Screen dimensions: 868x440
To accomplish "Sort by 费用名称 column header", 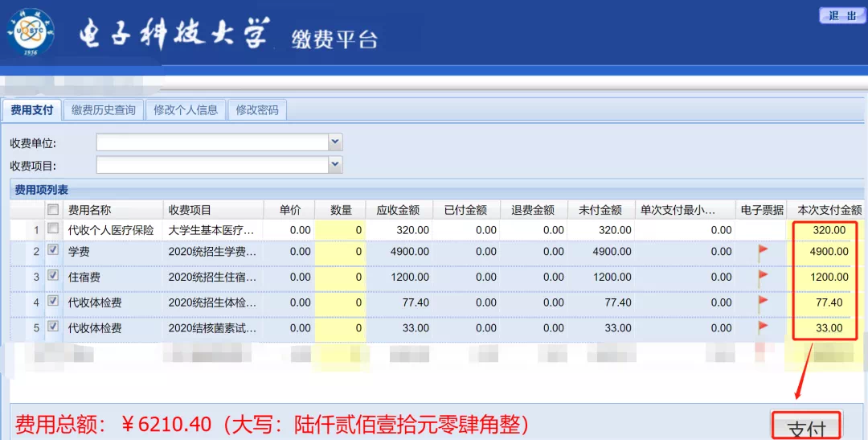I will (x=113, y=210).
